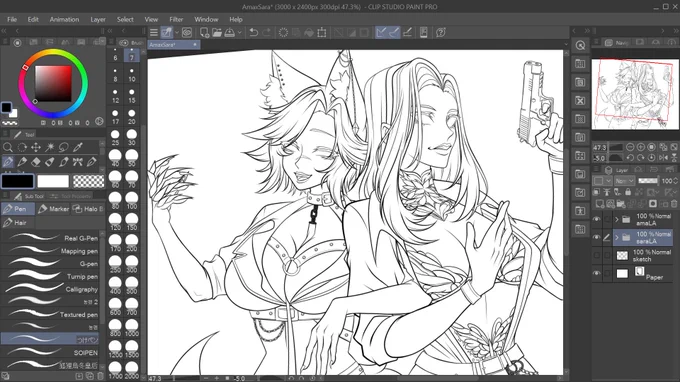Select the Zoom magnifier tool
Screen dimensions: 680x382
pyautogui.click(x=8, y=147)
